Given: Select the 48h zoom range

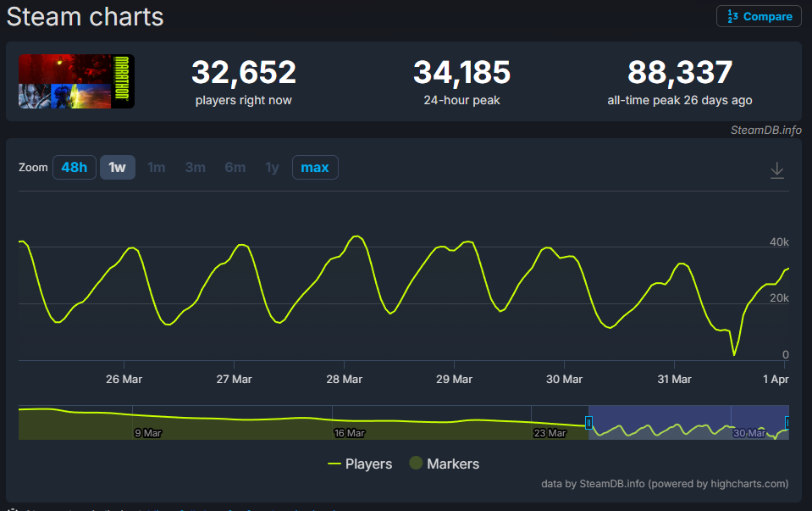Looking at the screenshot, I should tap(74, 167).
